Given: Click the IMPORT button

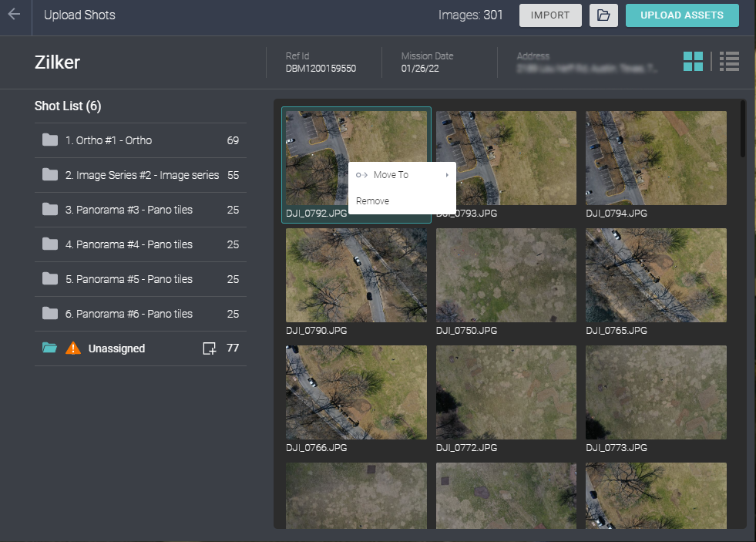Looking at the screenshot, I should click(x=550, y=15).
